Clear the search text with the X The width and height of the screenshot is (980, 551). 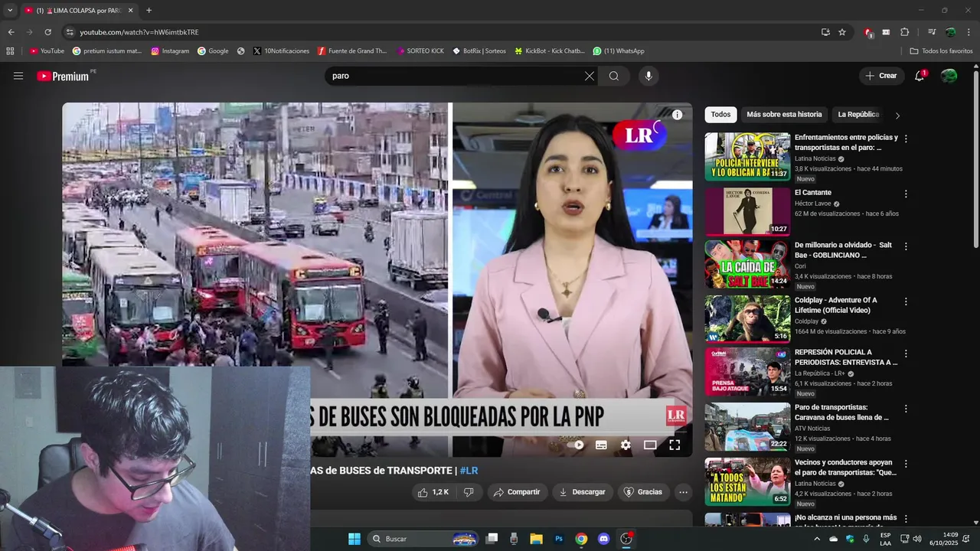coord(589,76)
